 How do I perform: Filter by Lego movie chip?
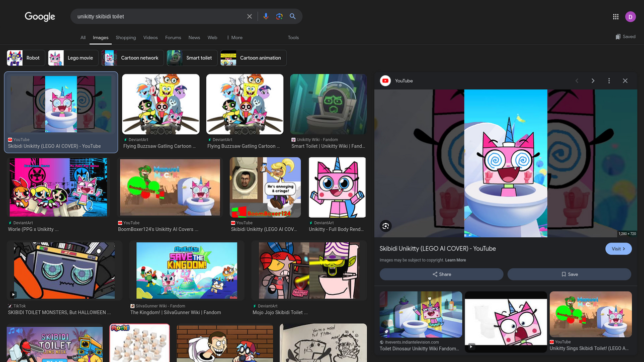(72, 58)
